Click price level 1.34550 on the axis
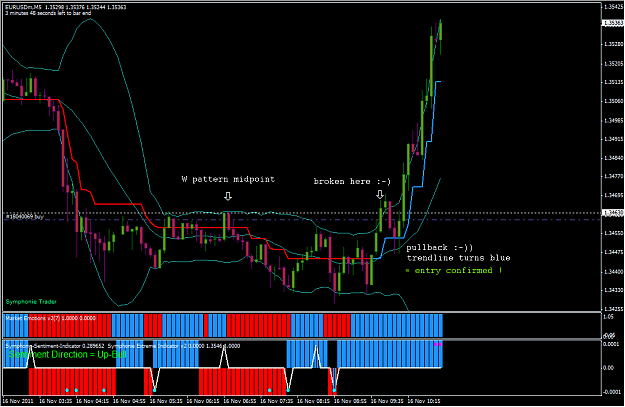 point(613,233)
